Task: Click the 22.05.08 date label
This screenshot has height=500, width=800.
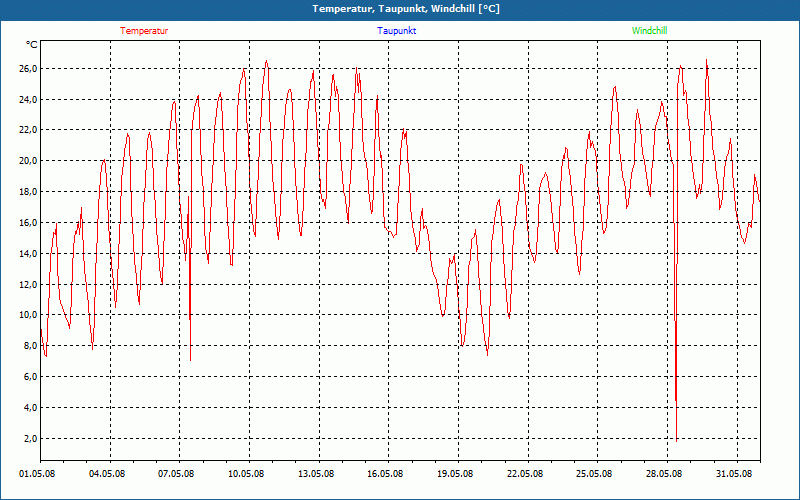Action: [525, 473]
